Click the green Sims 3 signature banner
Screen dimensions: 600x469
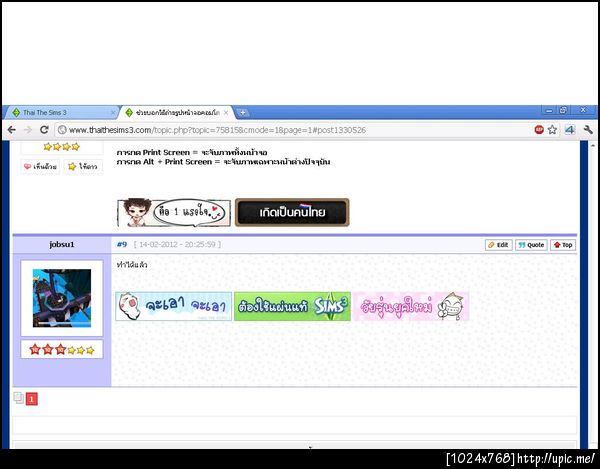pos(292,306)
